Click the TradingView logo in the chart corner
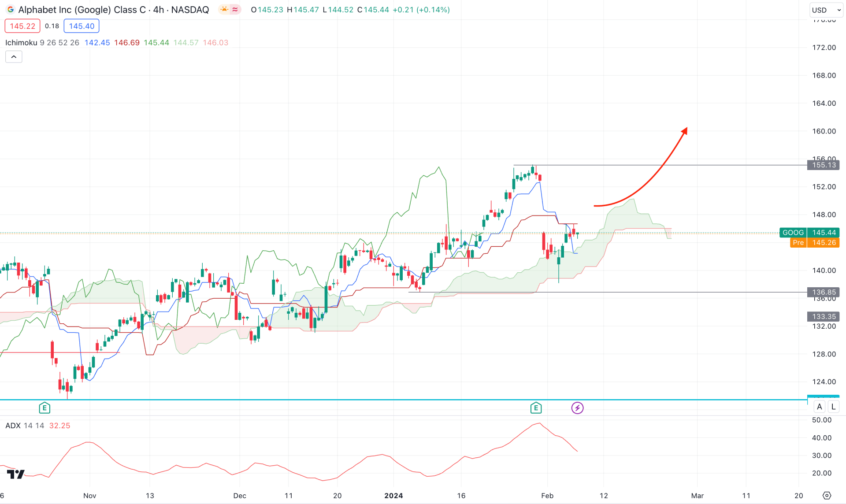Image resolution: width=846 pixels, height=504 pixels. point(16,474)
